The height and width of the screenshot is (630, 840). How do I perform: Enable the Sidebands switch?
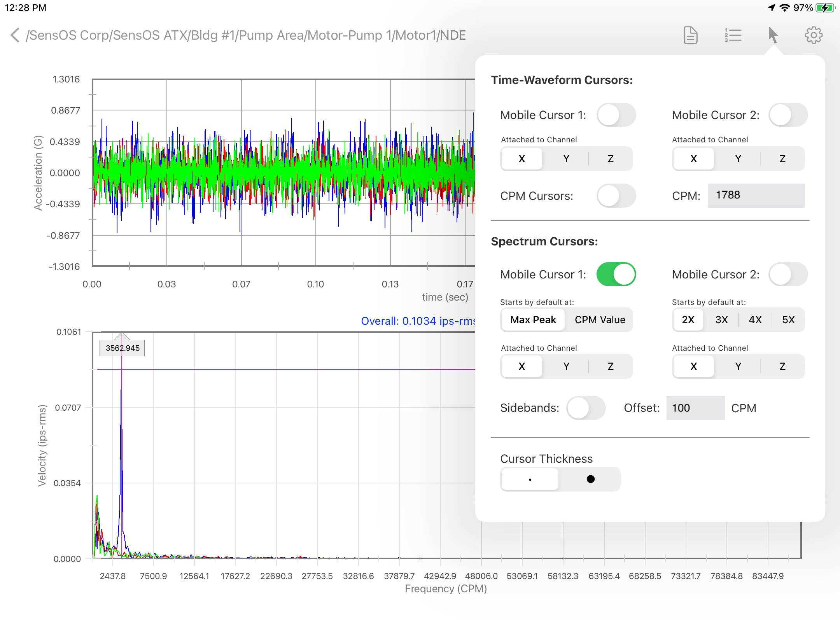coord(586,408)
